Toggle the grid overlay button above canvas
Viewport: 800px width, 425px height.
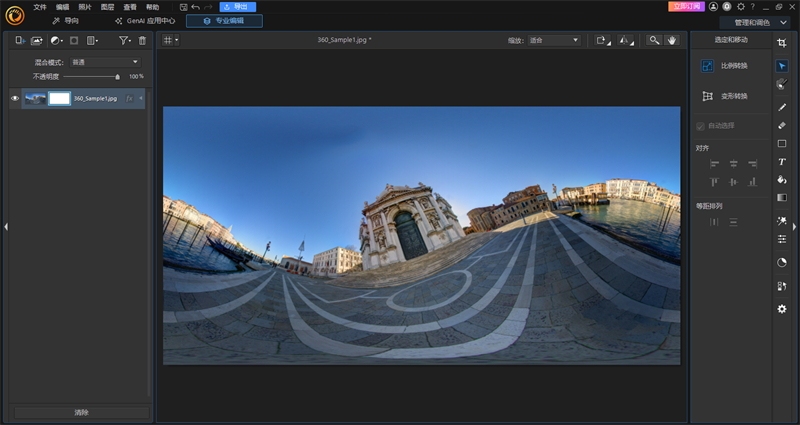tap(168, 40)
